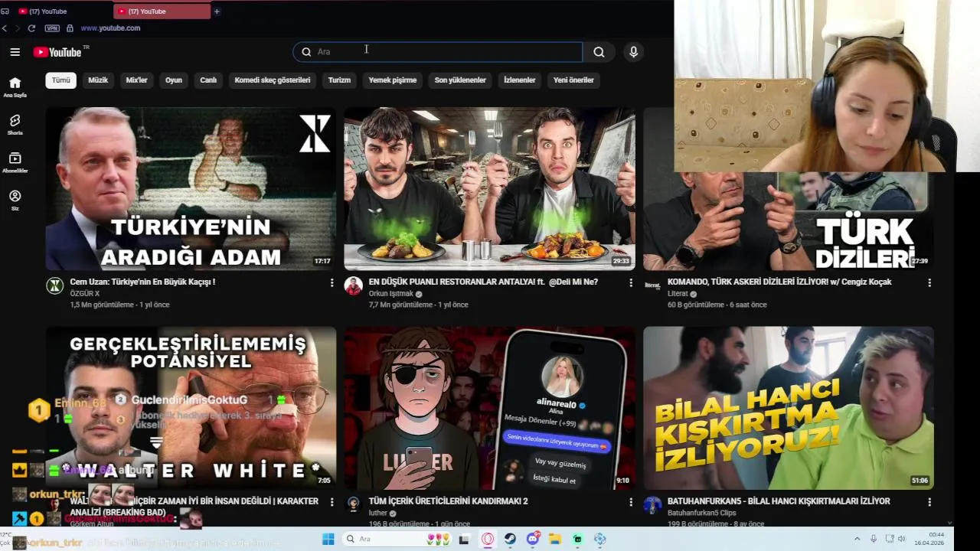Select the Oyun filter chip
This screenshot has height=551, width=980.
coord(174,80)
